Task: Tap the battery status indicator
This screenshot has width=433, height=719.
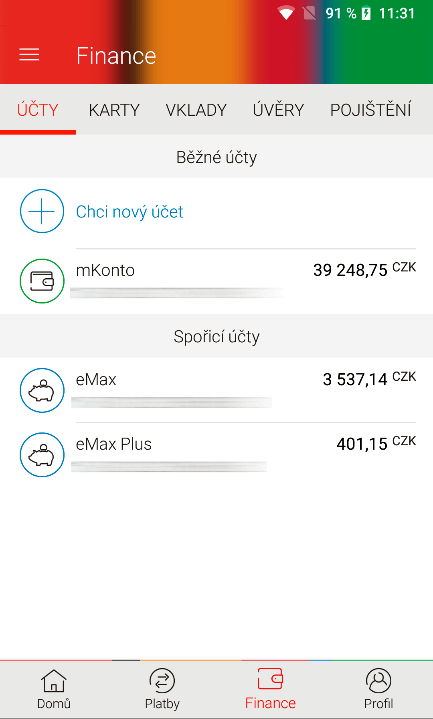Action: [366, 13]
